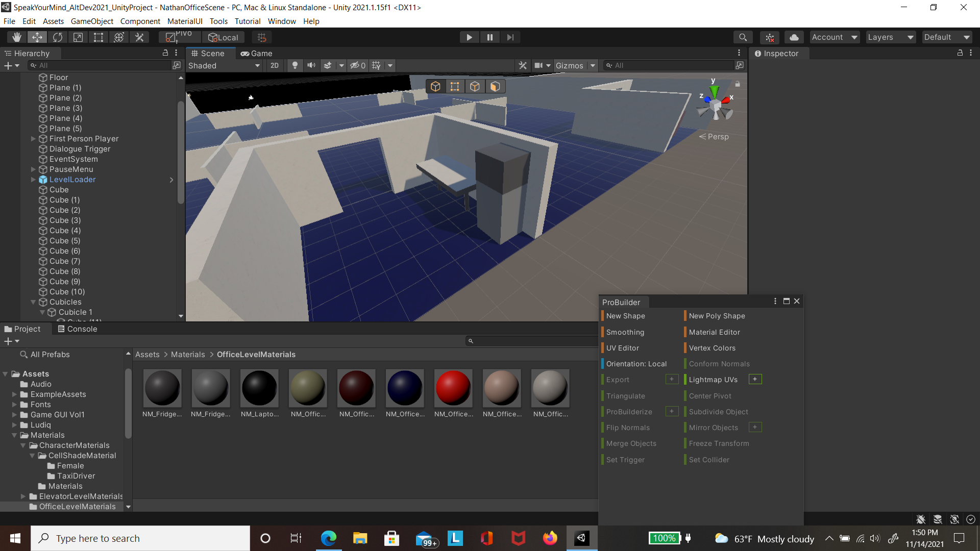
Task: Open the Layers dropdown
Action: [890, 37]
